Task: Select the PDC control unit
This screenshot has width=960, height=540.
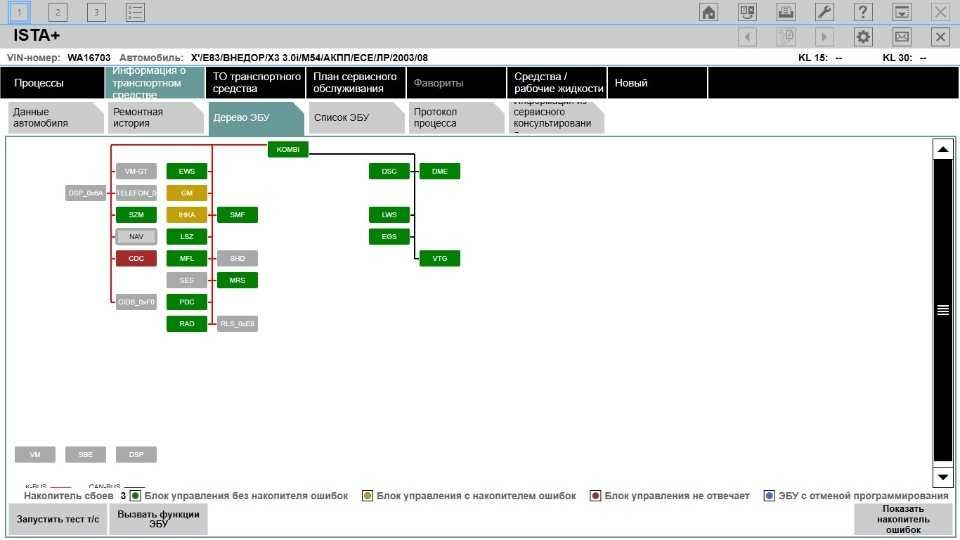Action: (187, 302)
